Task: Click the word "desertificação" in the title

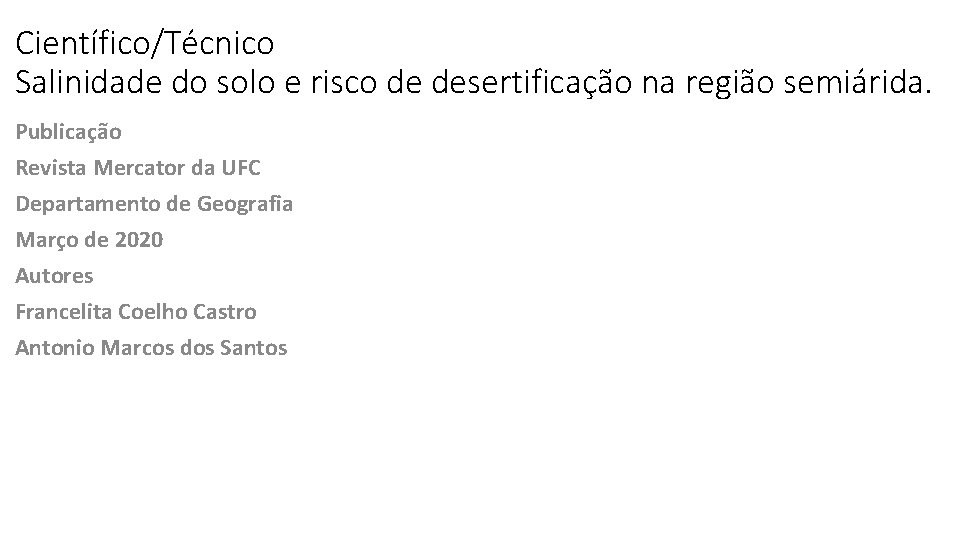Action: pyautogui.click(x=531, y=83)
